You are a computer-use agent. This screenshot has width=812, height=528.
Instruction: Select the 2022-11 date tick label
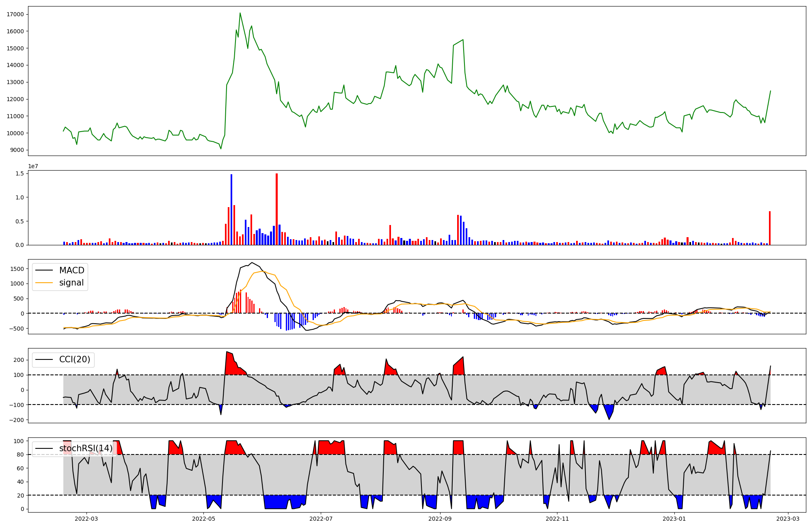[557, 519]
